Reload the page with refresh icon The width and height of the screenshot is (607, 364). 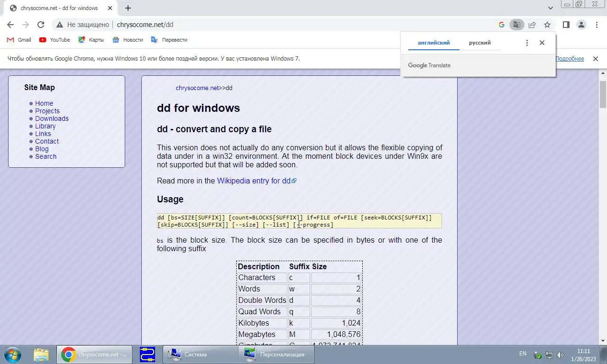41,25
